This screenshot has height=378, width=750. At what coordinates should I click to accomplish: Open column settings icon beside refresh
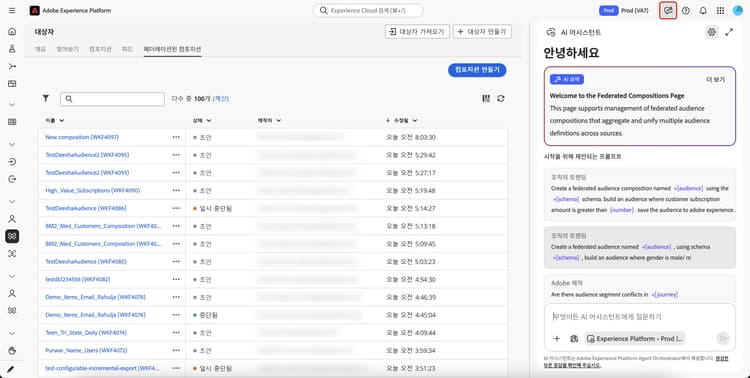(x=486, y=99)
